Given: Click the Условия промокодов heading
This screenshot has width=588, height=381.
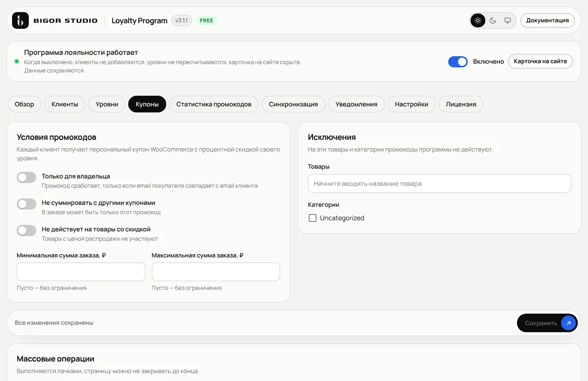Looking at the screenshot, I should point(57,137).
